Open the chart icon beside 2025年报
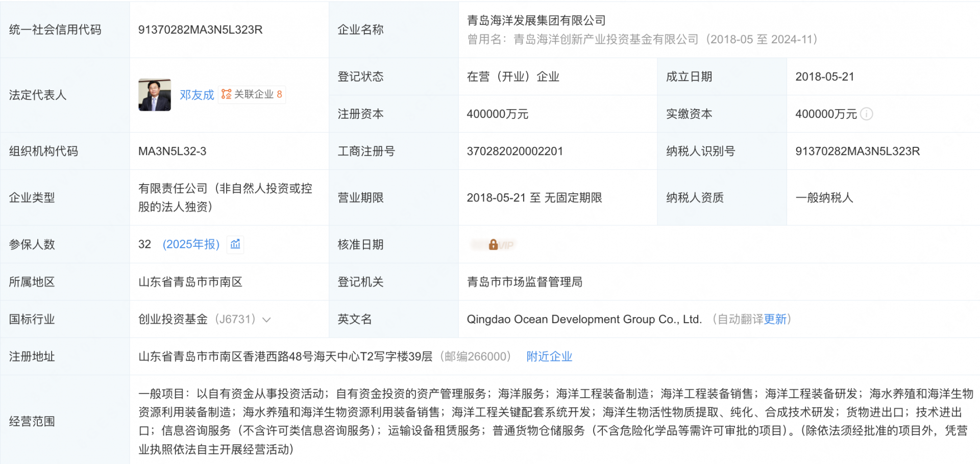Viewport: 980px width, 464px height. (x=235, y=244)
